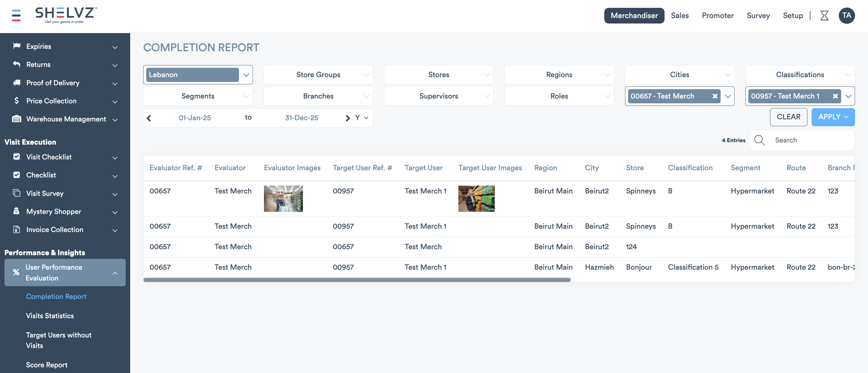Switch to the Sales tab
This screenshot has height=373, width=868.
pyautogui.click(x=679, y=15)
